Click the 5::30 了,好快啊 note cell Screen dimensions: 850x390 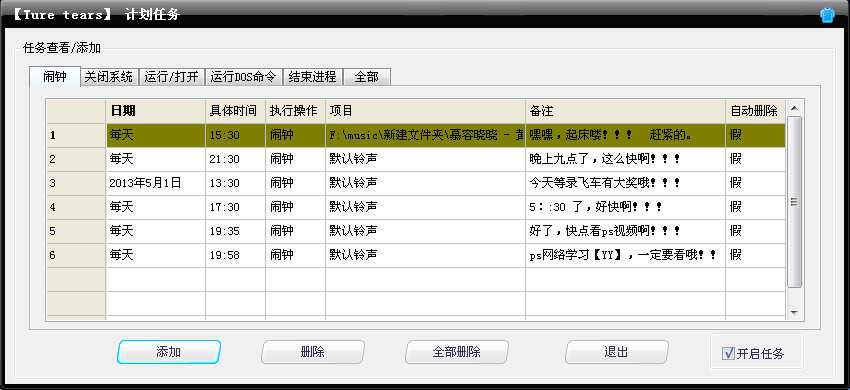[x=626, y=207]
